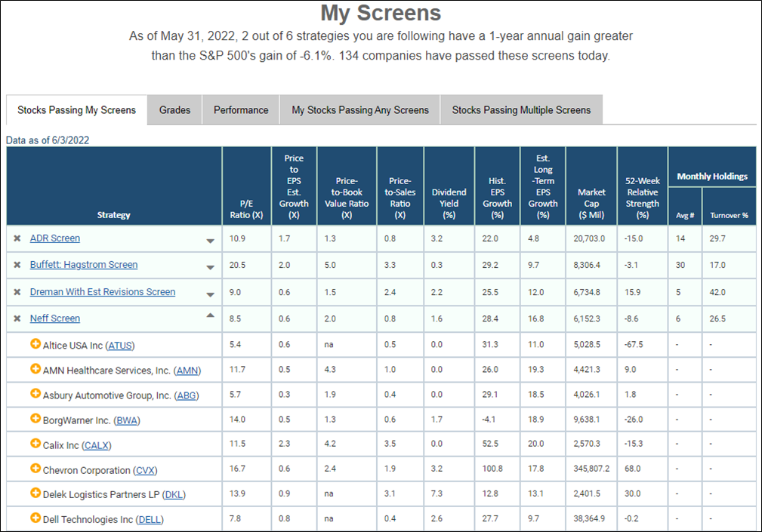Remove Dreman With Est Revisions Screen X icon
762x532 pixels.
pos(17,292)
